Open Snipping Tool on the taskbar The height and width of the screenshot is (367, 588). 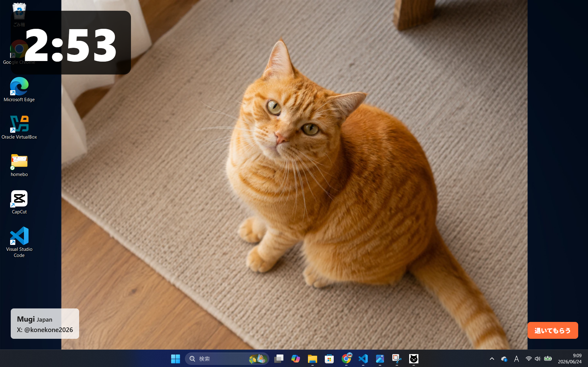[397, 359]
